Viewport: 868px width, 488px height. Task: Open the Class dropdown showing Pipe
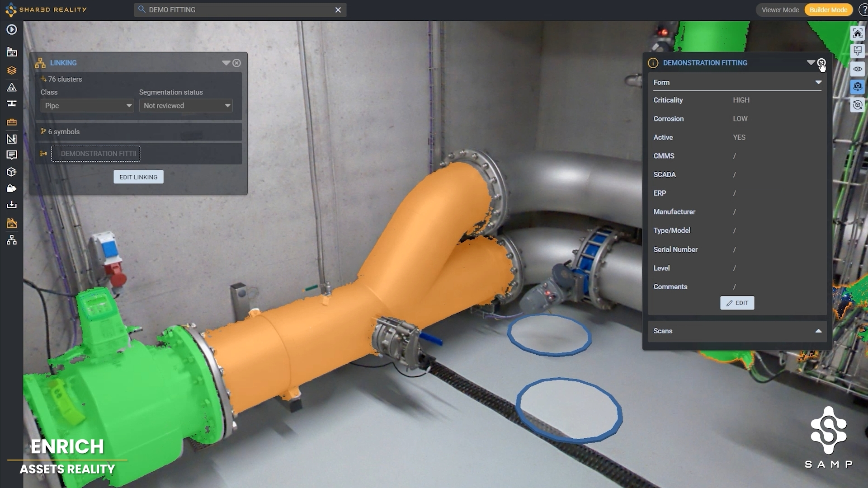(87, 106)
